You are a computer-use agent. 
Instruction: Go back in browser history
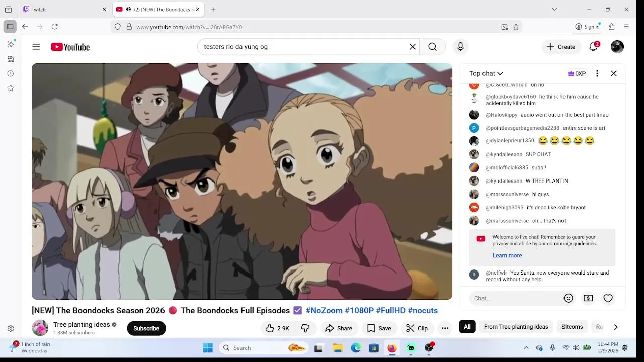(x=25, y=27)
